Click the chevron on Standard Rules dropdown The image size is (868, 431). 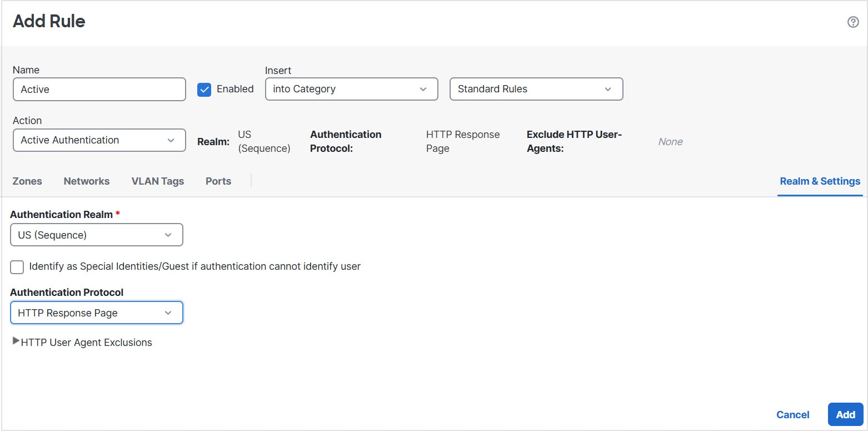click(x=608, y=89)
